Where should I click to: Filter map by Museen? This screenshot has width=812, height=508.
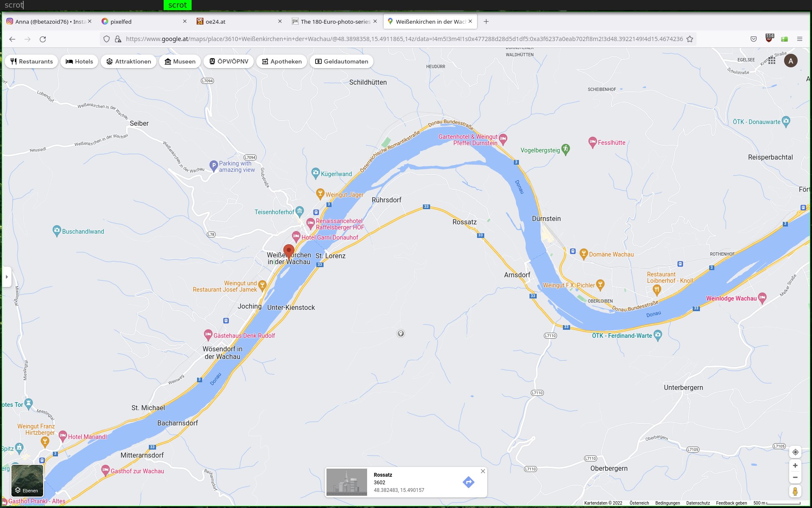[180, 61]
